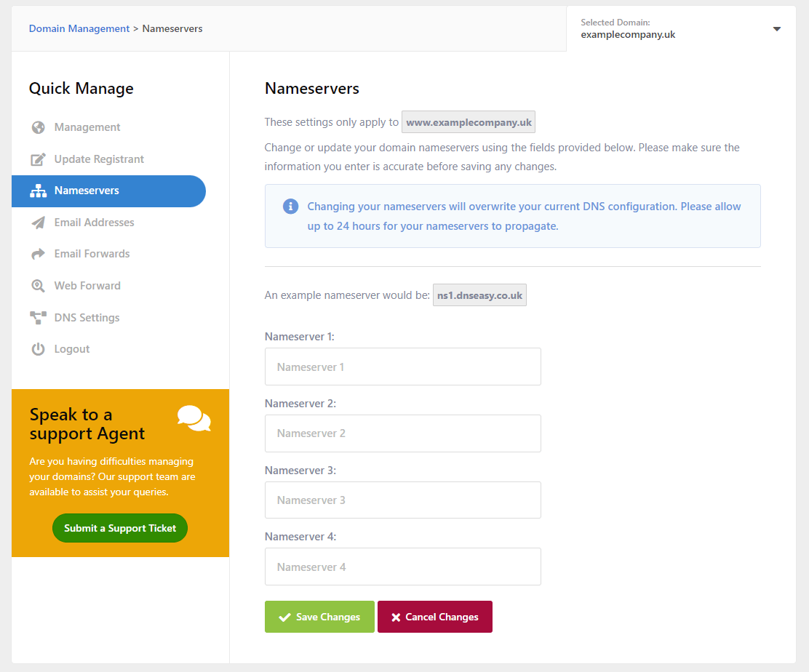The width and height of the screenshot is (809, 672).
Task: Click the Email Forwards arrow icon
Action: tap(38, 255)
